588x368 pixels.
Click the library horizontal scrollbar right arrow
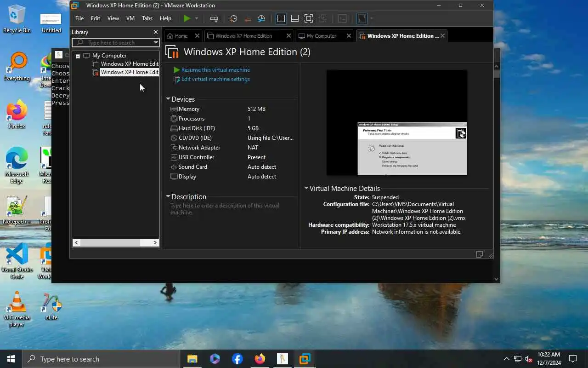point(155,242)
